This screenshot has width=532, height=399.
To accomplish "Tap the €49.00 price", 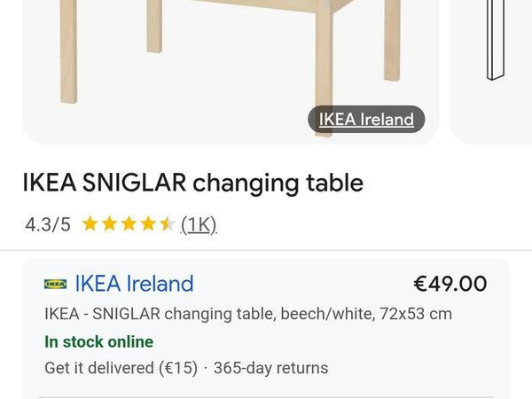I will pyautogui.click(x=450, y=284).
